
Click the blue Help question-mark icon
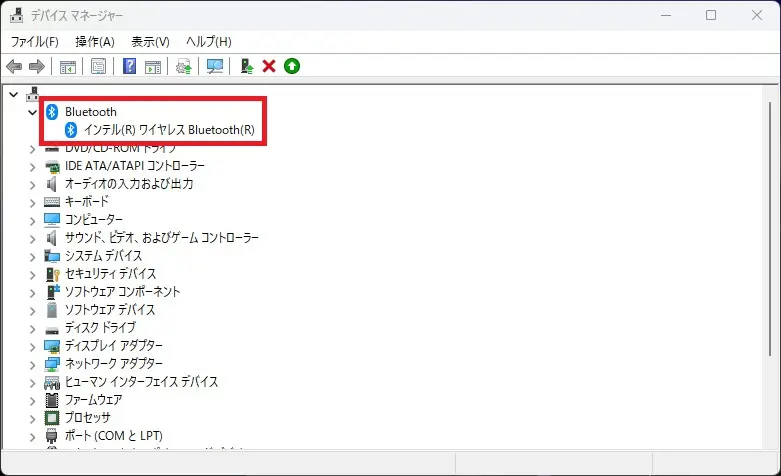130,66
